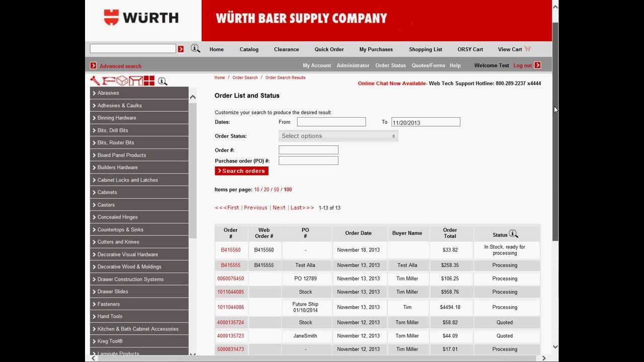Viewport: 644px width, 362px height.
Task: Expand the Bits, Drill Bits category
Action: tap(139, 130)
